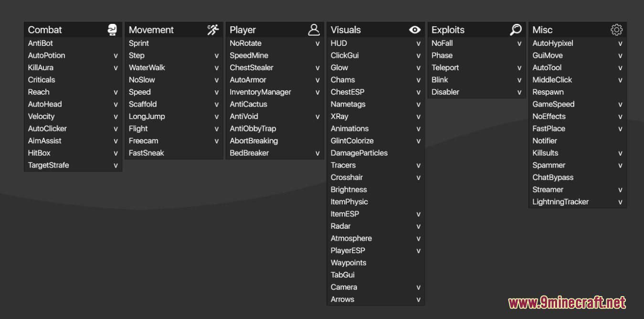This screenshot has width=644, height=319.
Task: Click the Waypoints entry
Action: click(x=376, y=263)
